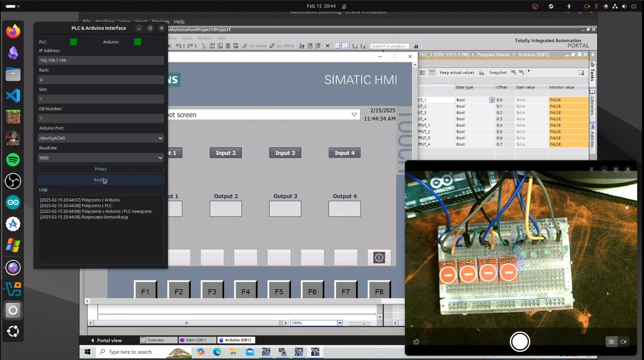Click the start runtime RT icon
The image size is (644, 360).
(236, 46)
